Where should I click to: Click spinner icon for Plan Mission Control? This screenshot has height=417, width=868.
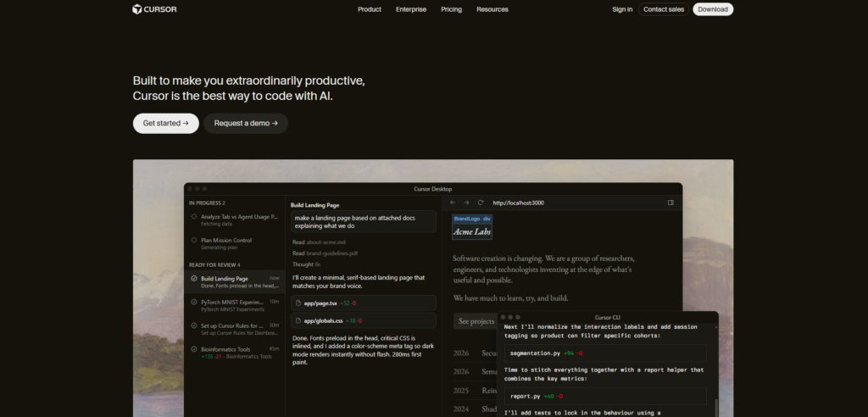coord(194,241)
